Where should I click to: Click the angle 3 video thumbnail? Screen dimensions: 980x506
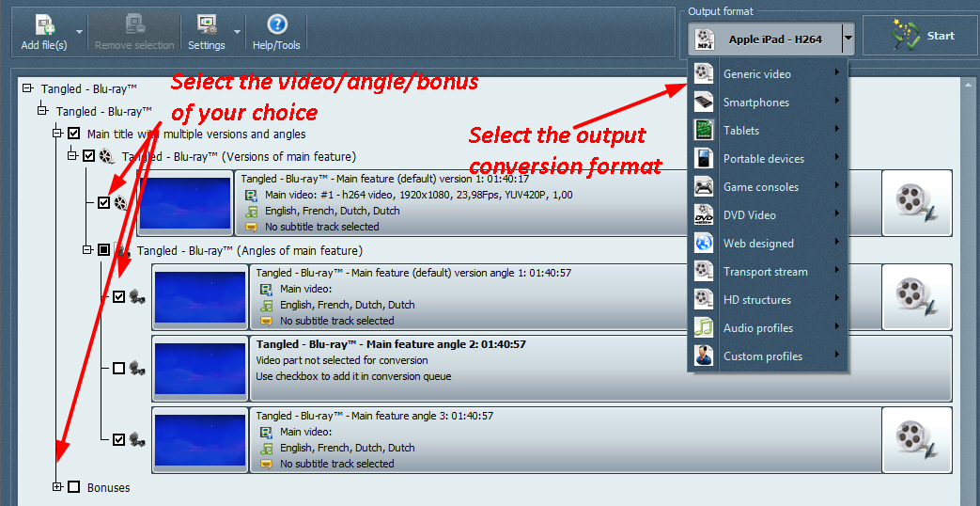click(x=200, y=439)
